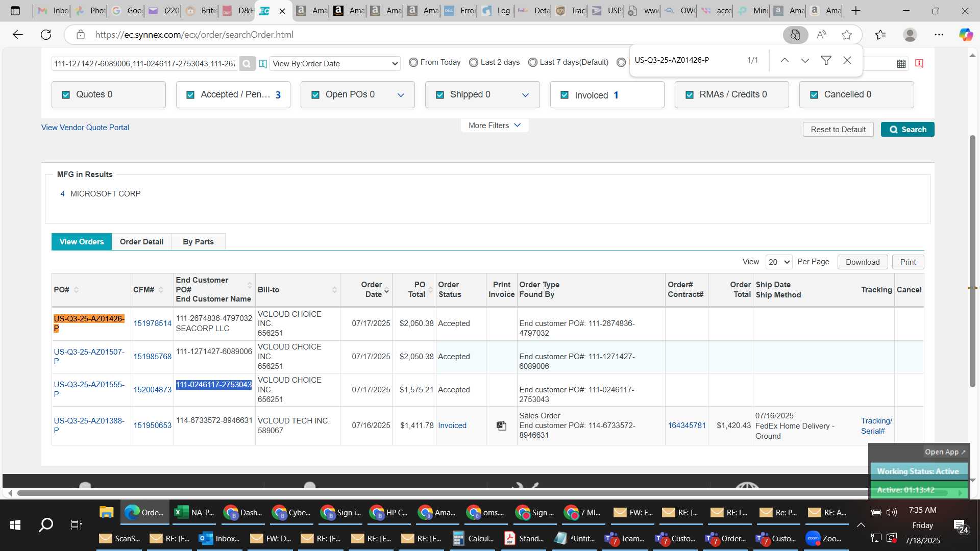Open PO US-Q3-25-AZ01507-P link
This screenshot has width=980, height=551.
point(89,357)
